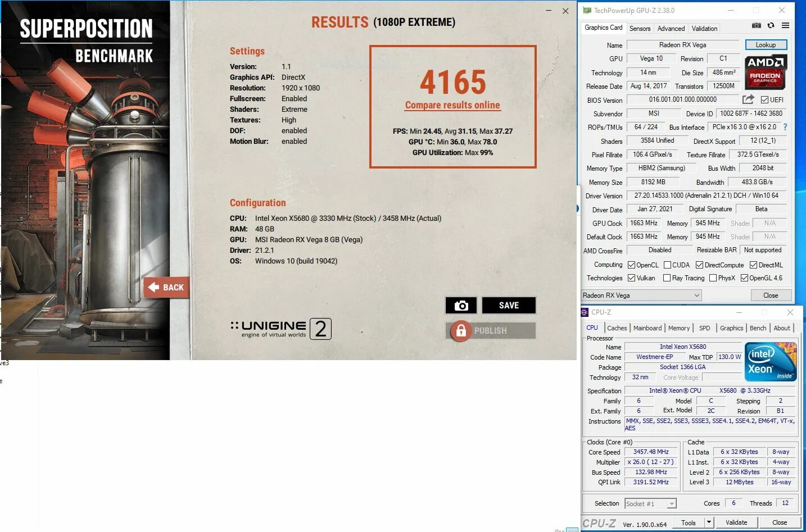Screen dimensions: 806x532
Task: Expand the CPU-Z Tools dropdown arrow
Action: coord(709,522)
